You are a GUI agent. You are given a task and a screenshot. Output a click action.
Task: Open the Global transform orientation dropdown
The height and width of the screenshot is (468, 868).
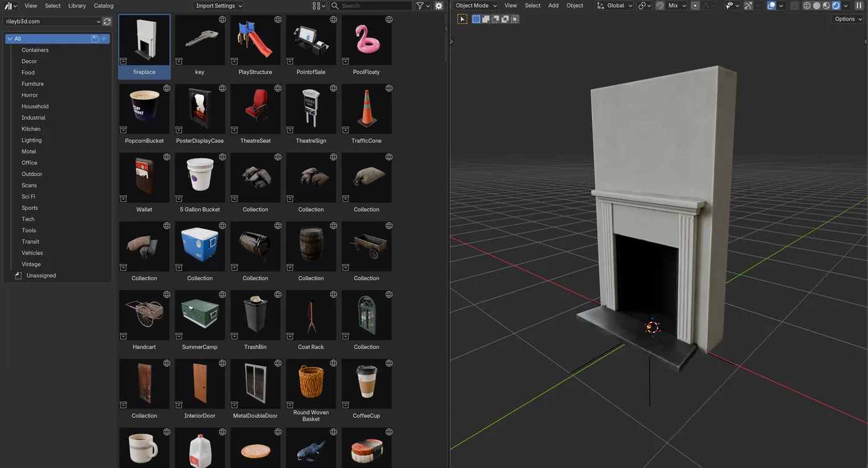point(615,6)
